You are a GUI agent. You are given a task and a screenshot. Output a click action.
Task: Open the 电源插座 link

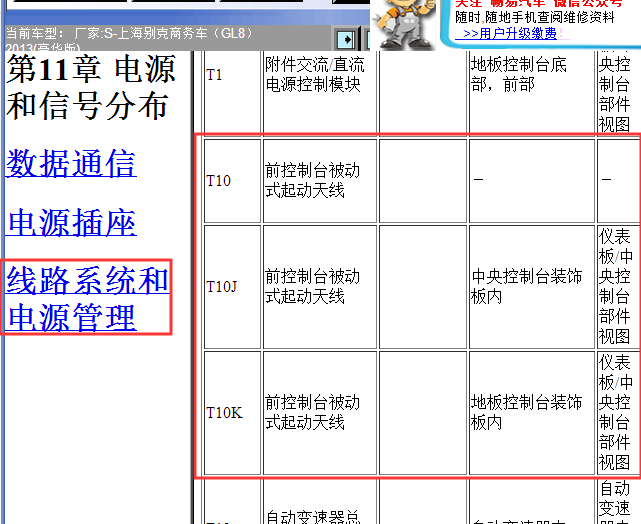[71, 223]
